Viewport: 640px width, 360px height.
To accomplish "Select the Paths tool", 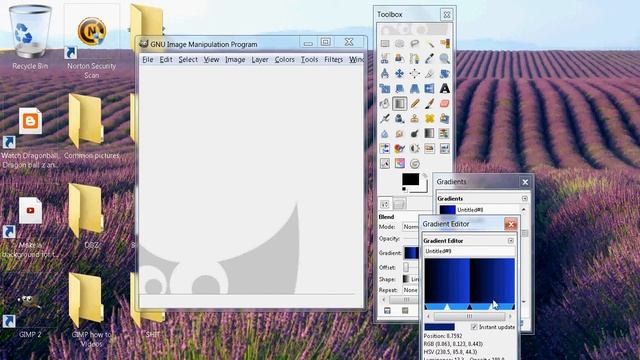I will click(x=414, y=58).
